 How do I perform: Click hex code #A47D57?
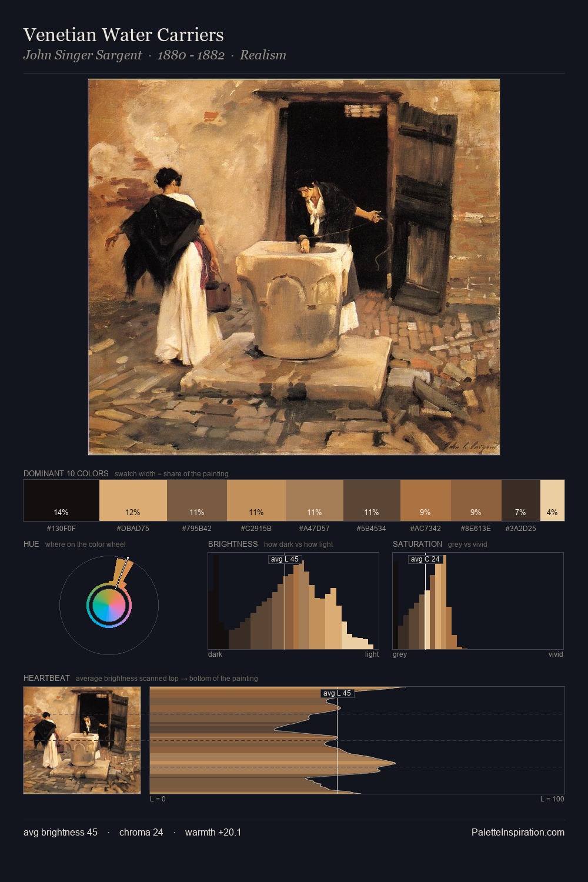pos(315,529)
